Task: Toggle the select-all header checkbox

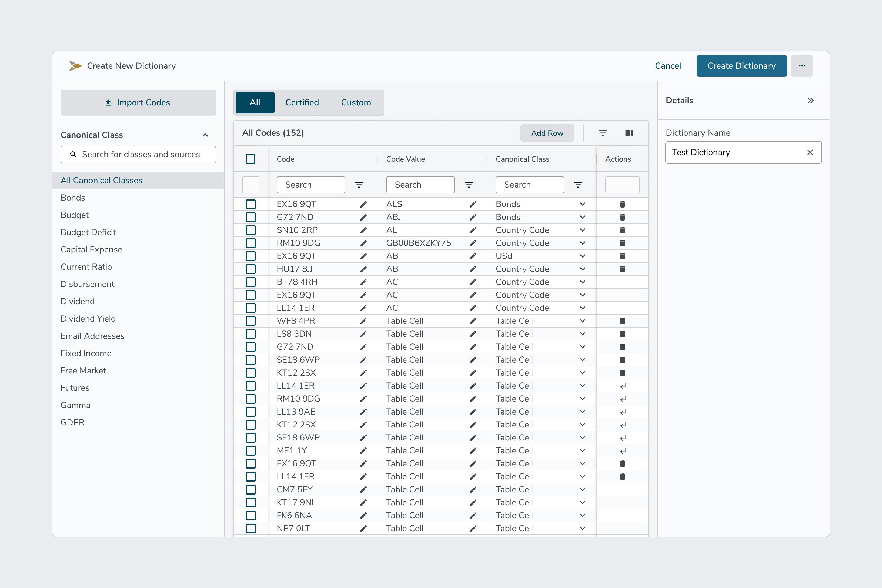Action: [250, 159]
